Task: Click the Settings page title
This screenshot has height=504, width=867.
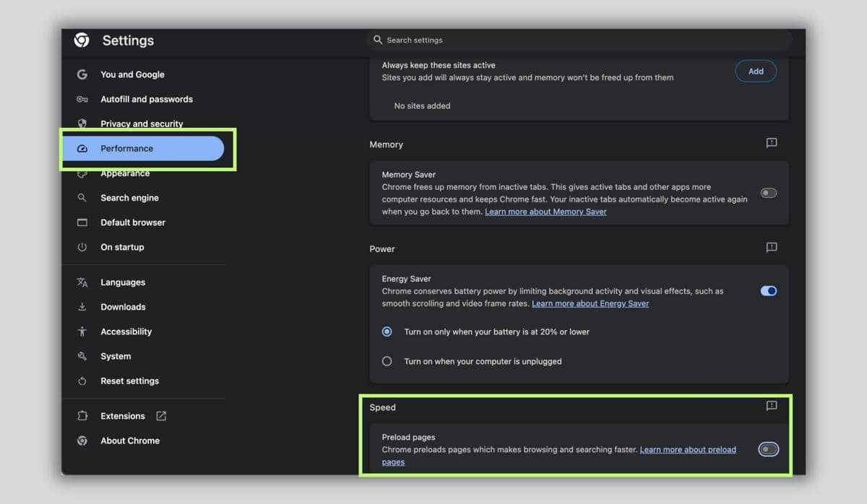Action: (x=128, y=40)
